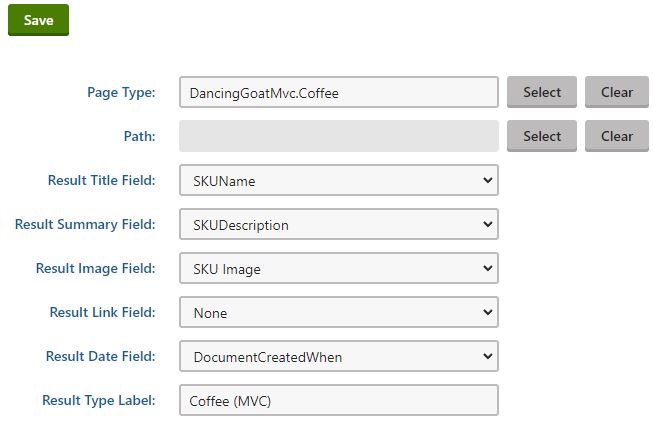
Task: Clear the Path value
Action: coord(616,136)
